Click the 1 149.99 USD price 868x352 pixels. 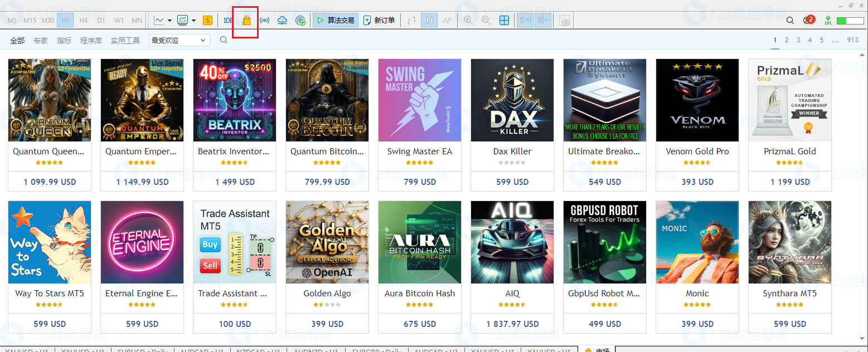click(142, 182)
